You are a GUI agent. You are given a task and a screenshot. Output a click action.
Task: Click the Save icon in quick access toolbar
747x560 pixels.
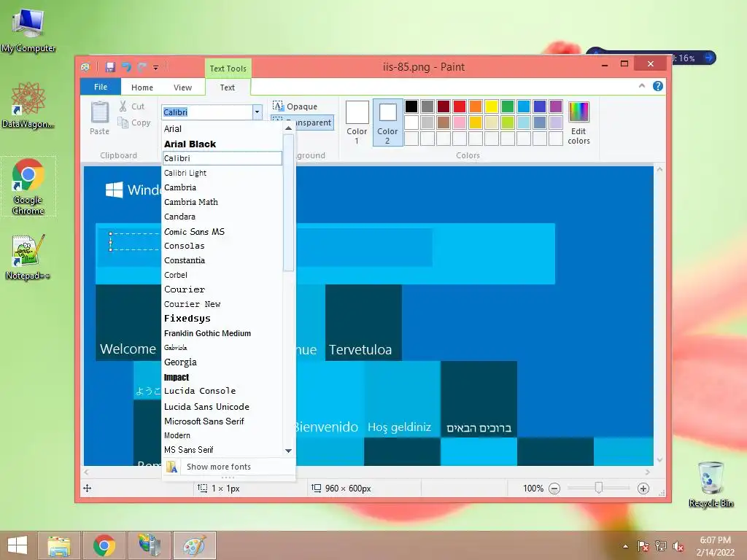pos(110,67)
